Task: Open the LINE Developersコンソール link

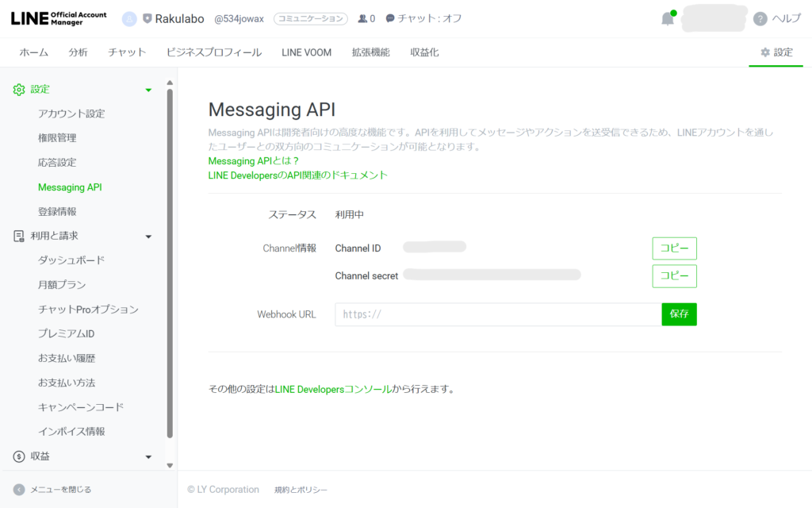Action: click(x=333, y=390)
